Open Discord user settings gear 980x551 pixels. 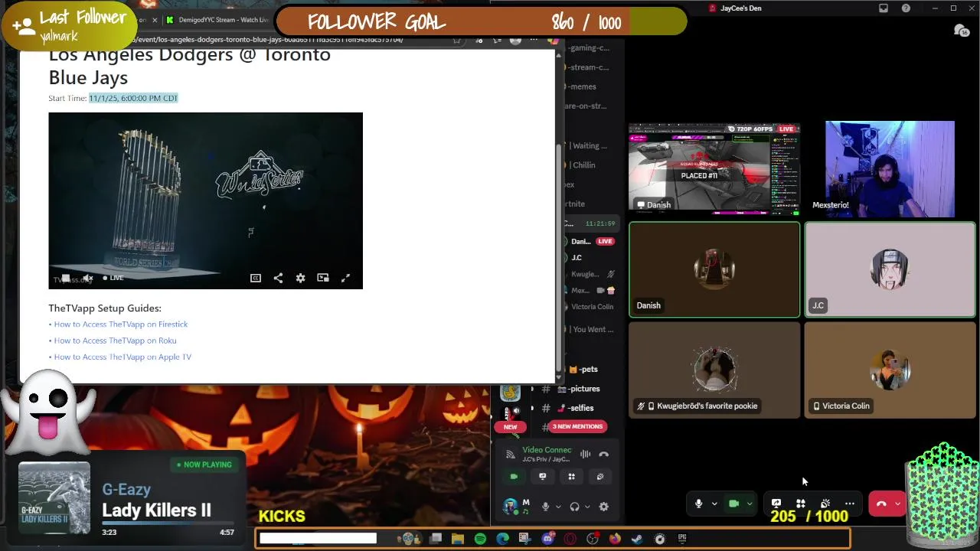tap(604, 507)
